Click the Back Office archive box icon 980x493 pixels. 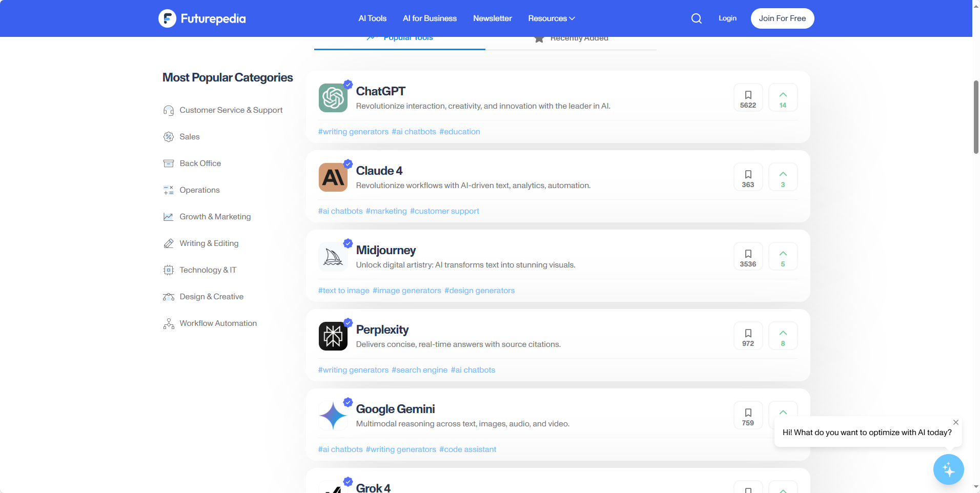pos(169,163)
